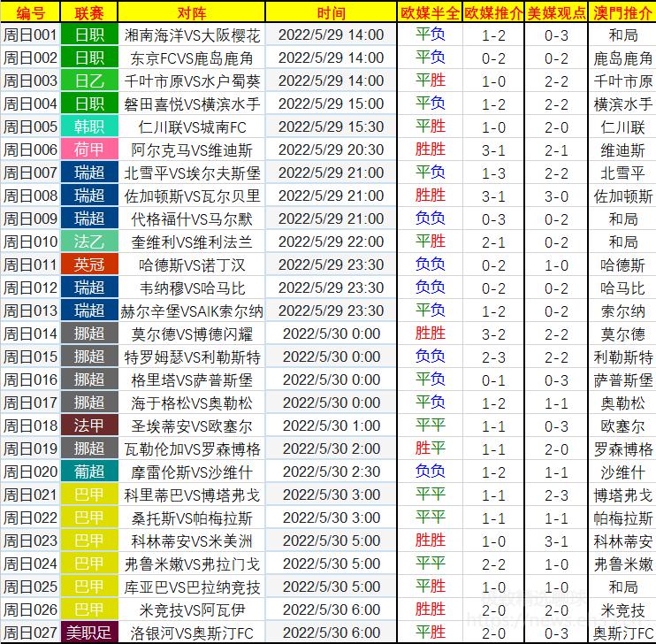Screen dimensions: 656x644
Task: Click the match 代格福什VS马尔默
Action: 192,219
